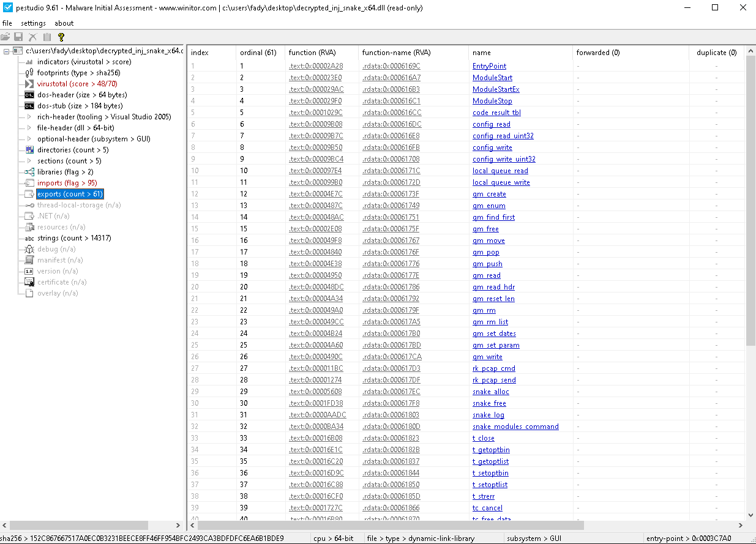This screenshot has height=544, width=756.
Task: Click the resources icon in tree
Action: 29,227
